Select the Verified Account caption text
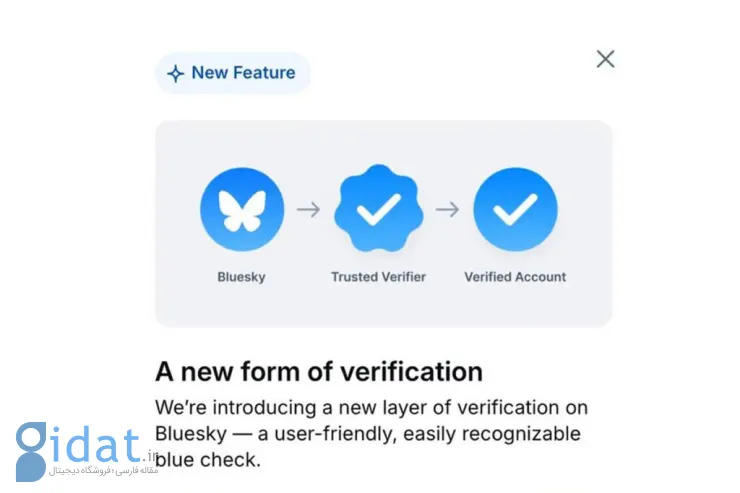The image size is (740, 493). [x=515, y=277]
